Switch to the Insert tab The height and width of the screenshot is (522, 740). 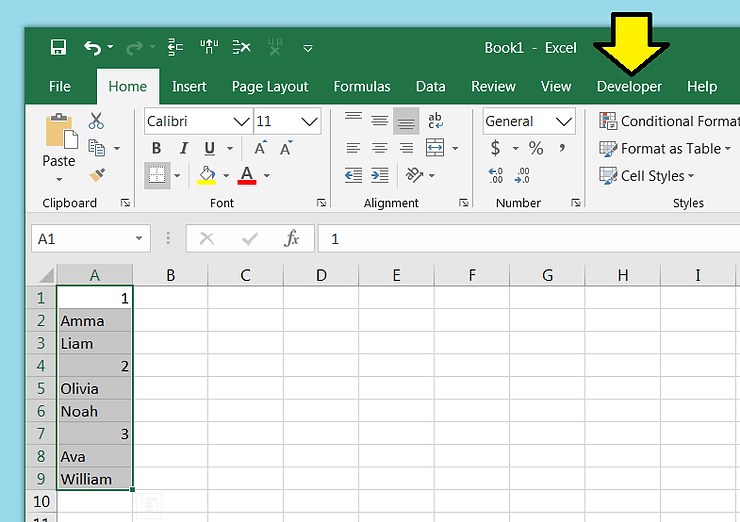click(189, 86)
